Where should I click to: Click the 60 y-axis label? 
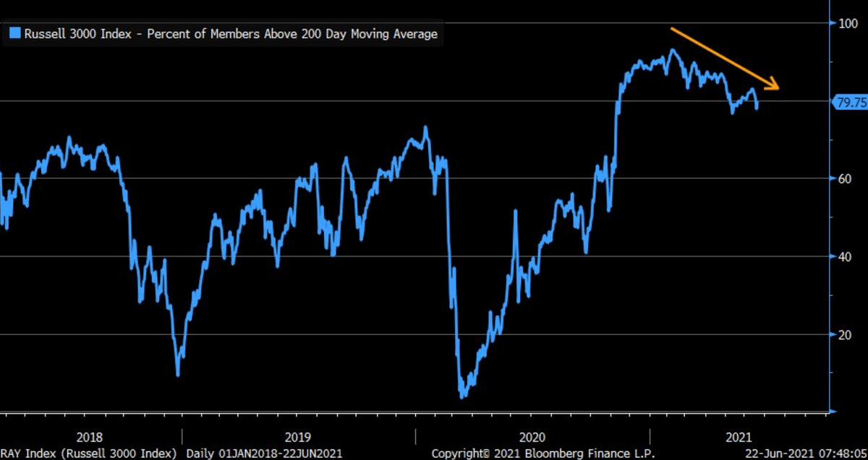844,179
